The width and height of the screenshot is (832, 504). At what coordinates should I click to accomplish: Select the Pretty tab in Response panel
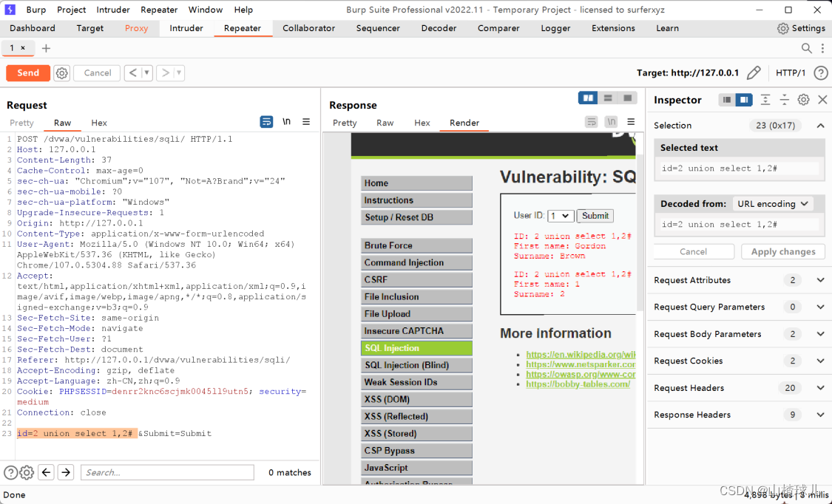[x=345, y=123]
